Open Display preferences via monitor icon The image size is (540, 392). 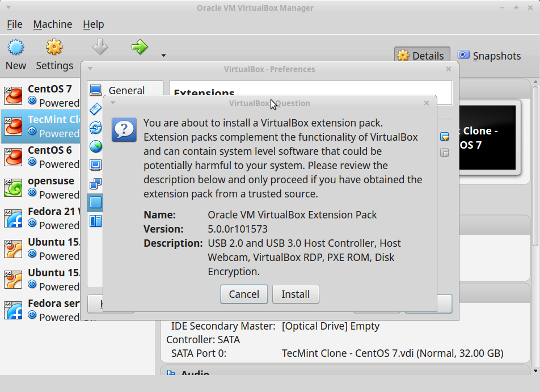95,165
